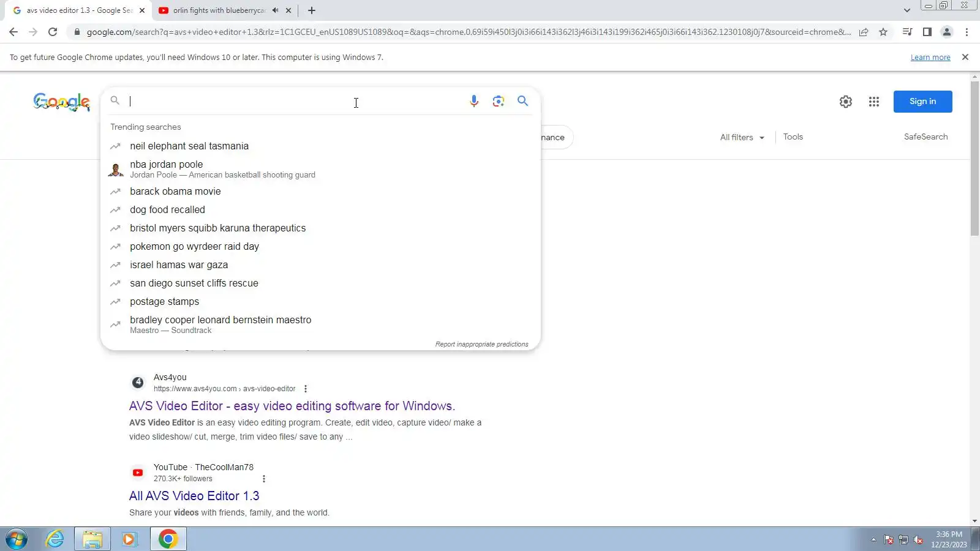Open Windows Start menu

pos(17,539)
